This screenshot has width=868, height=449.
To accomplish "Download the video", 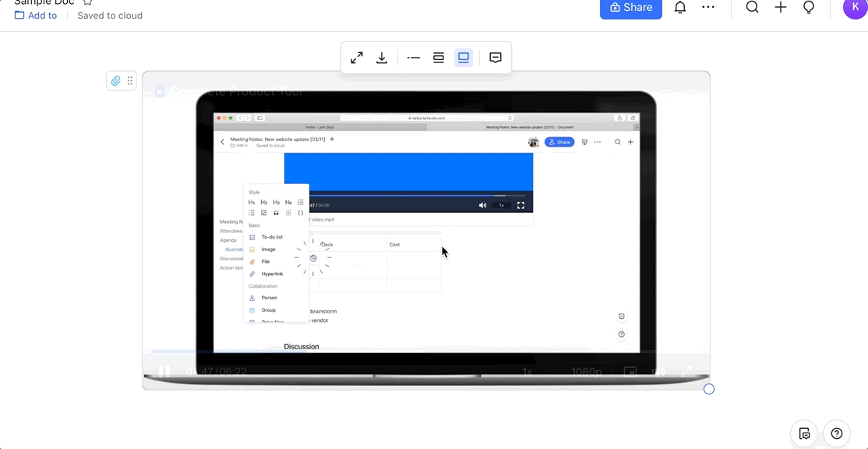I will [x=381, y=57].
